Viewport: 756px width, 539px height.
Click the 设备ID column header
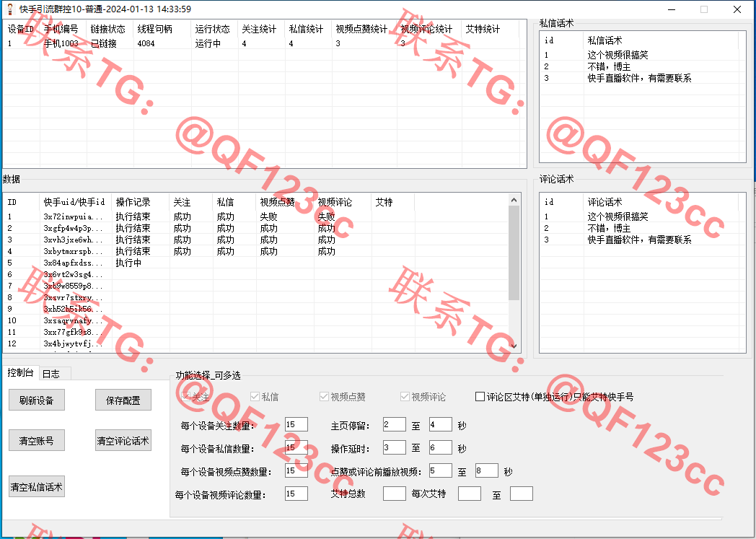click(21, 29)
